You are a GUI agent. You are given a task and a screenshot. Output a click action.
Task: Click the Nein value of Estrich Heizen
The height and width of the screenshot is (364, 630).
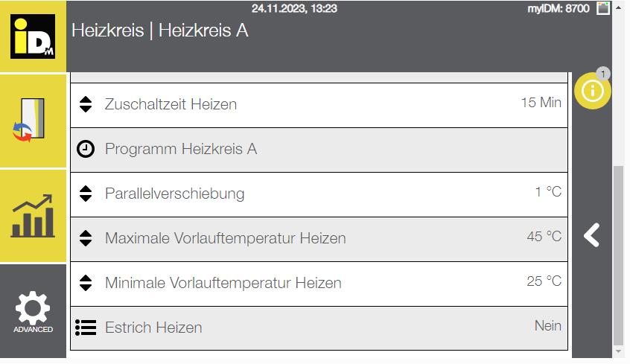point(547,325)
